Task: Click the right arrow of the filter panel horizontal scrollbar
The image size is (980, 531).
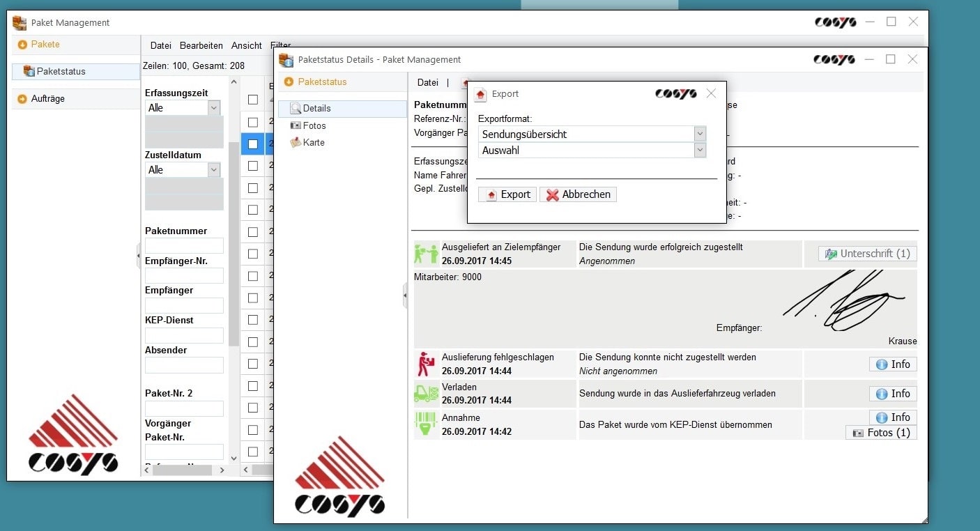Action: click(x=222, y=470)
